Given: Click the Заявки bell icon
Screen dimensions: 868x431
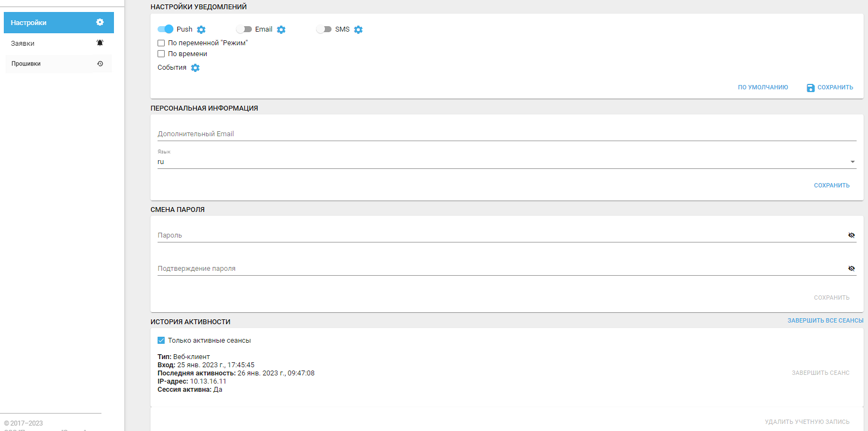Looking at the screenshot, I should tap(100, 43).
